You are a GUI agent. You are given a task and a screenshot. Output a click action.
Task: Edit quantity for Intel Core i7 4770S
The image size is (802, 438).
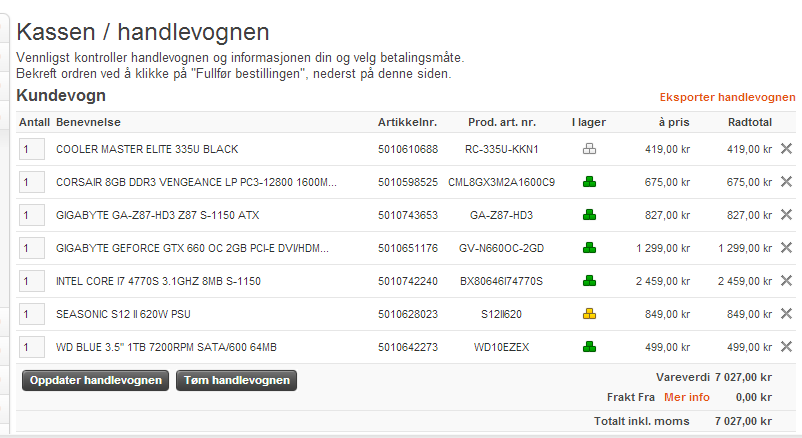pyautogui.click(x=32, y=281)
